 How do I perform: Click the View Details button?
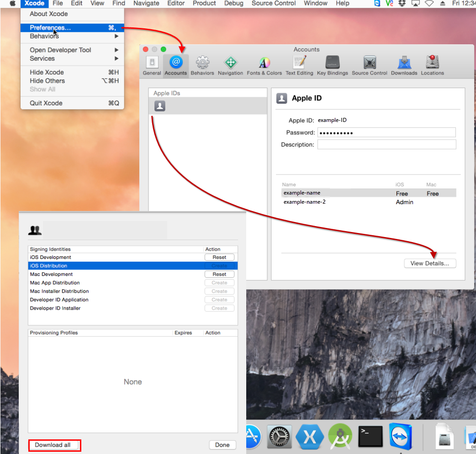(429, 263)
